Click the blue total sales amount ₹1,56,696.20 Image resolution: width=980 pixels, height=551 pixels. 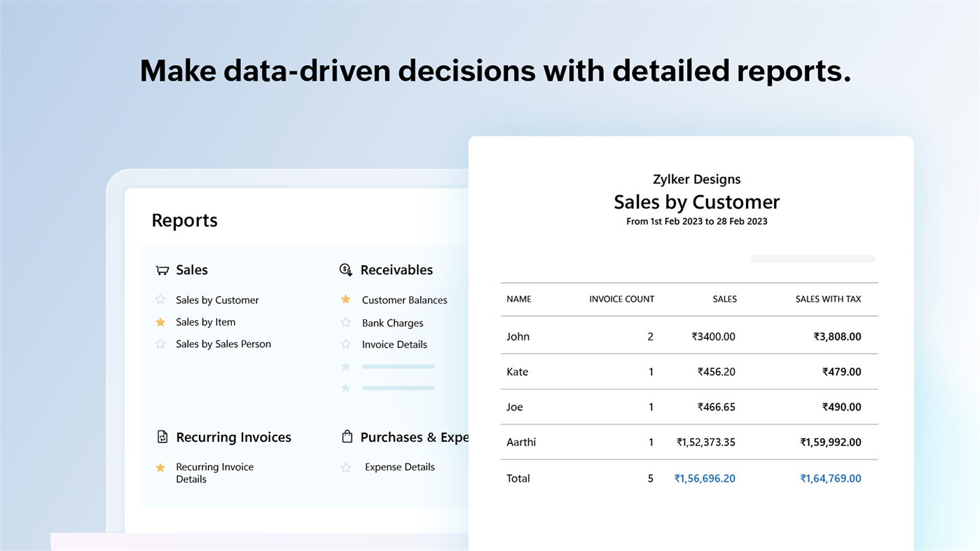coord(704,478)
